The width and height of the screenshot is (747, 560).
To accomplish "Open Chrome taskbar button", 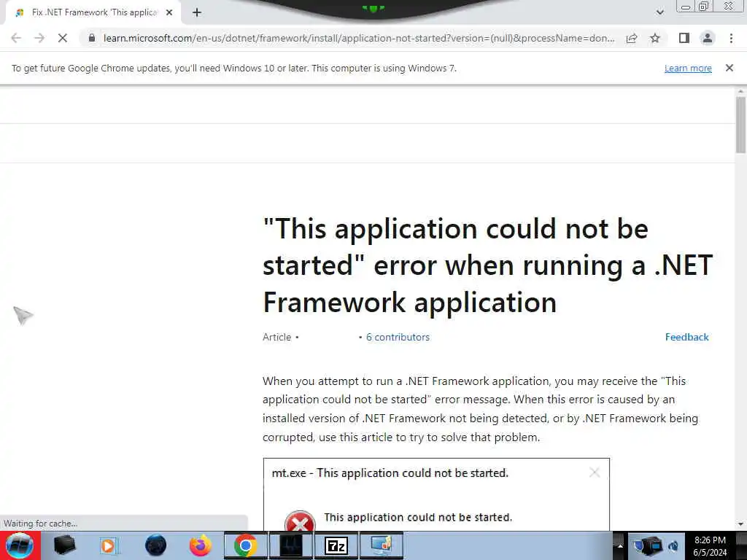I will pyautogui.click(x=245, y=545).
